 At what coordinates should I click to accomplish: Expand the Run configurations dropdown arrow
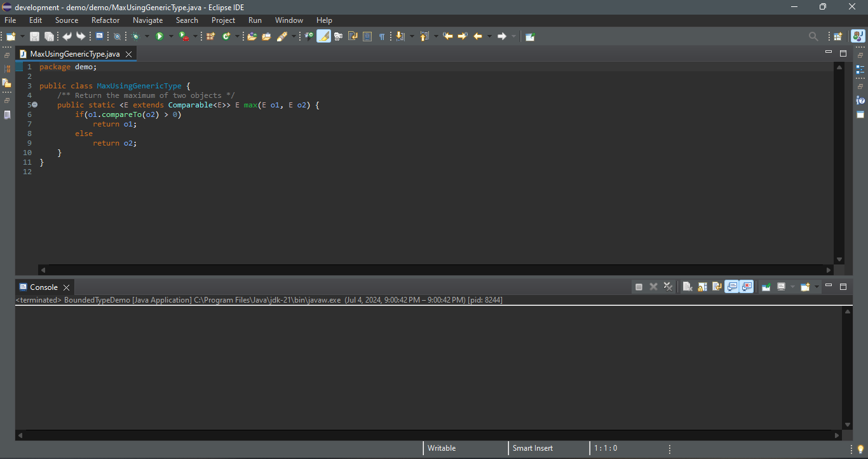(171, 36)
